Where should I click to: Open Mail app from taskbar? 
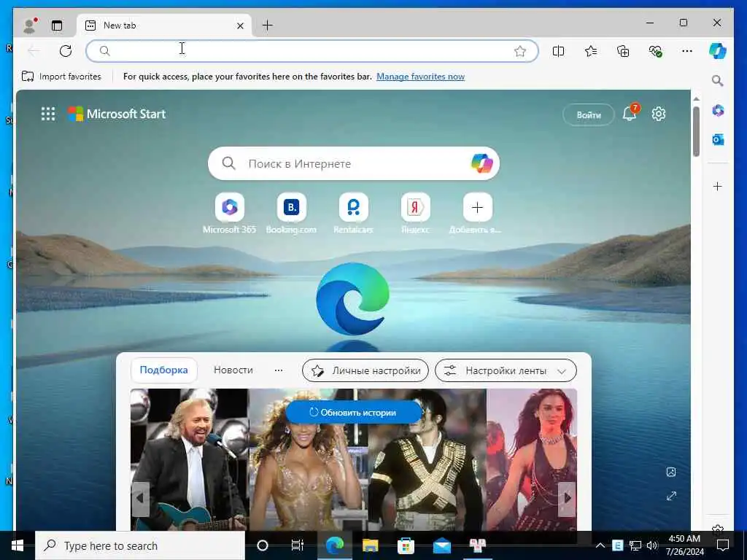click(x=441, y=545)
